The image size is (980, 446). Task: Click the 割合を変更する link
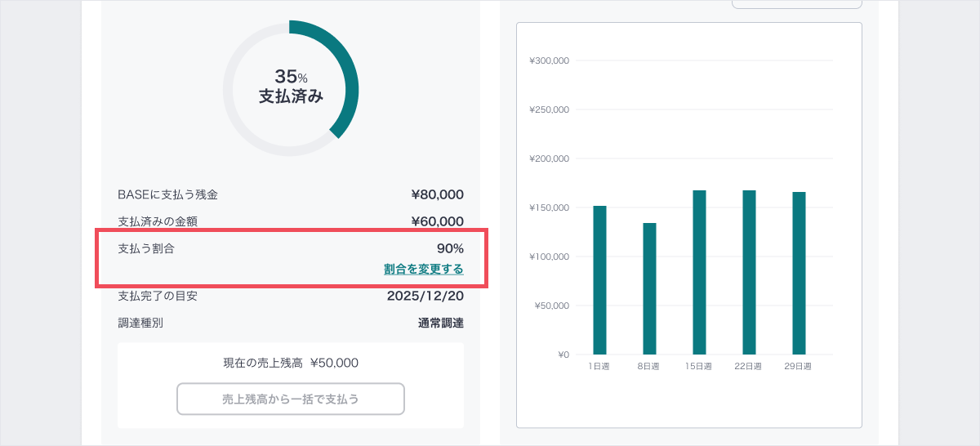tap(423, 269)
